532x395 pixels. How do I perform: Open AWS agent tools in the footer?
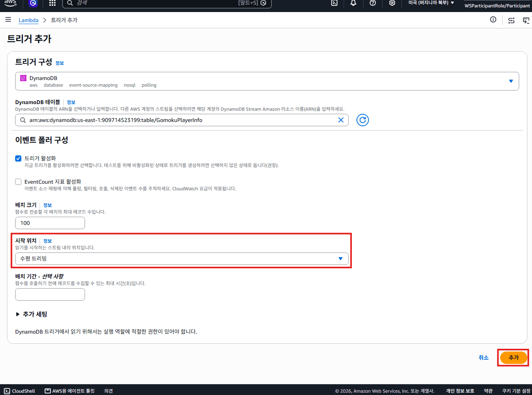70,391
